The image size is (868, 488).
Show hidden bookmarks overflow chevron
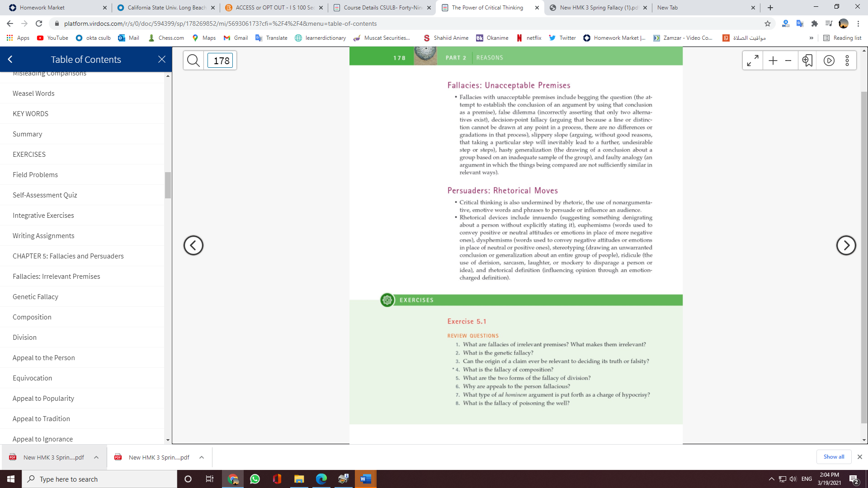tap(811, 38)
